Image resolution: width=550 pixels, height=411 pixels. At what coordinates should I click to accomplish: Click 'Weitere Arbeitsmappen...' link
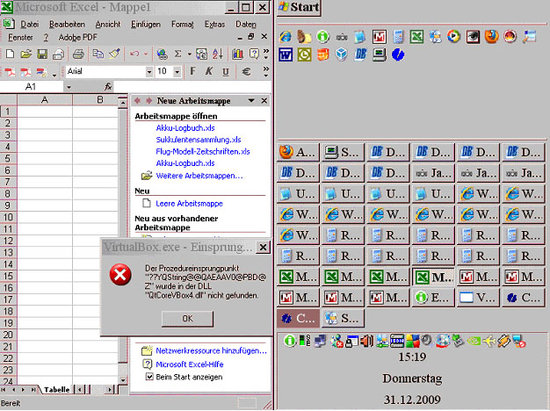(199, 176)
